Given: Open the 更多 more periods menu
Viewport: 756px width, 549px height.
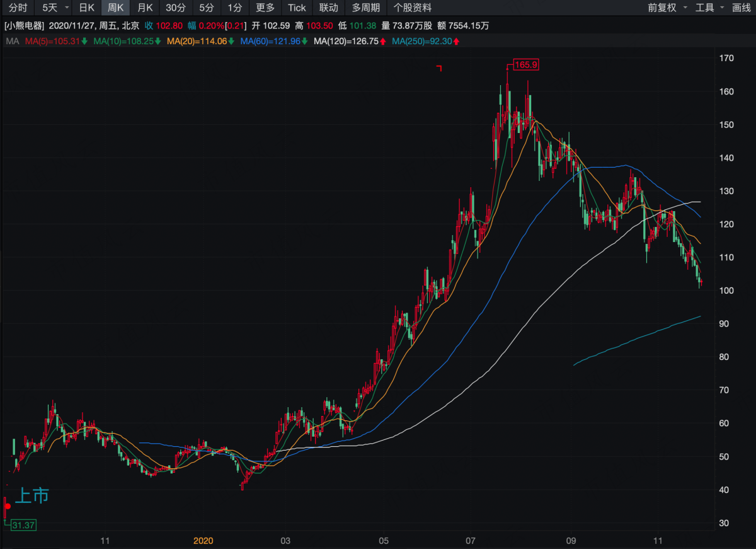Looking at the screenshot, I should [x=265, y=8].
